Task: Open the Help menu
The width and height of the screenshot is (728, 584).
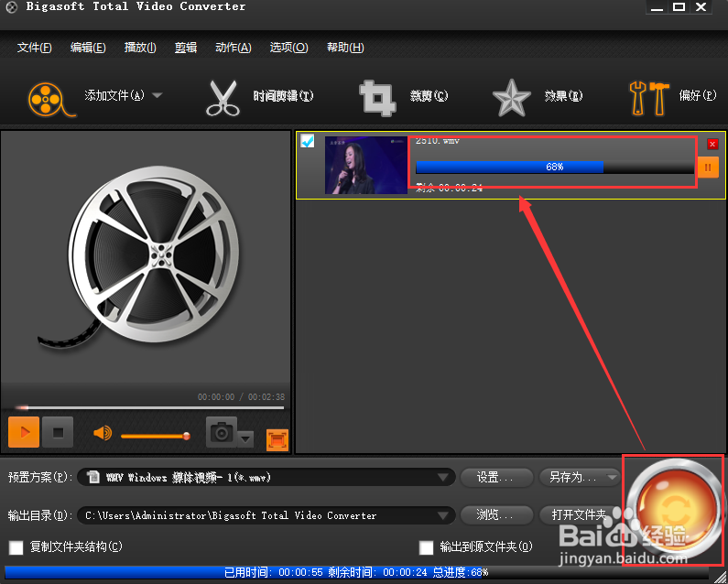Action: point(345,48)
